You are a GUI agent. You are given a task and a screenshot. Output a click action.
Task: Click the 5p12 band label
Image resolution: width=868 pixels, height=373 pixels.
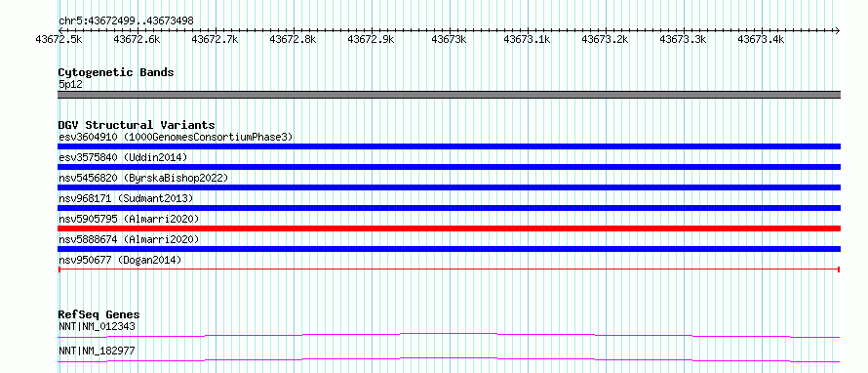pyautogui.click(x=70, y=85)
